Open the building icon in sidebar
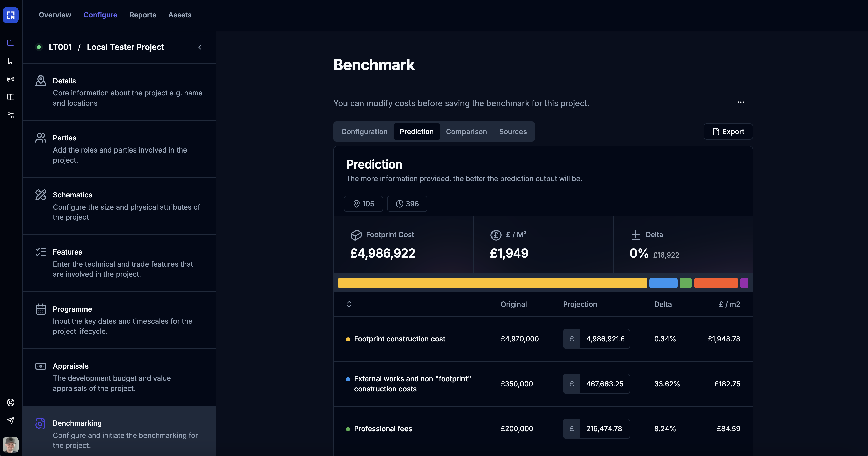The height and width of the screenshot is (456, 868). pos(10,61)
